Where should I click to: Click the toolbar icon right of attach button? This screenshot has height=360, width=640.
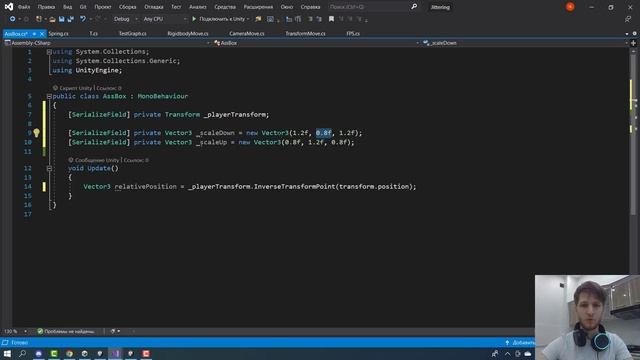[258, 19]
